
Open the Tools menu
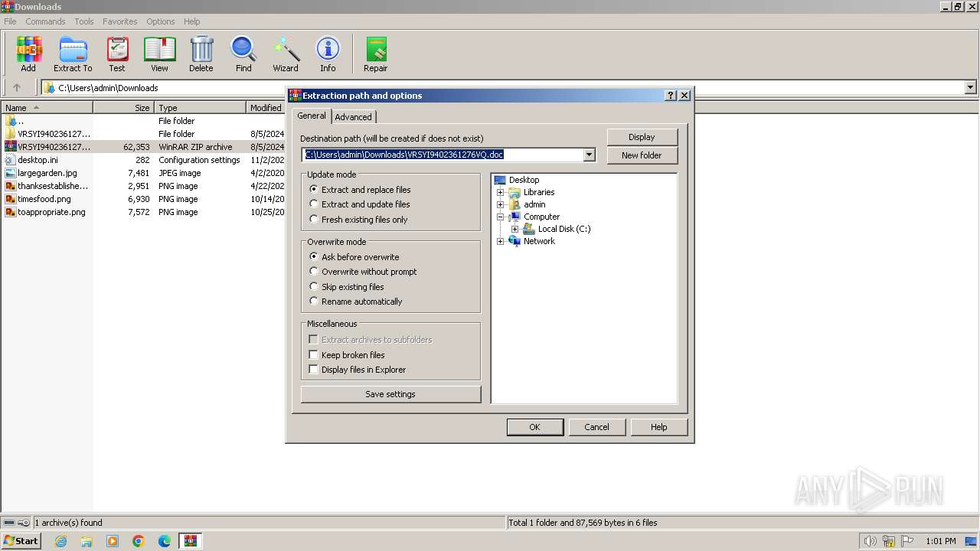(84, 21)
